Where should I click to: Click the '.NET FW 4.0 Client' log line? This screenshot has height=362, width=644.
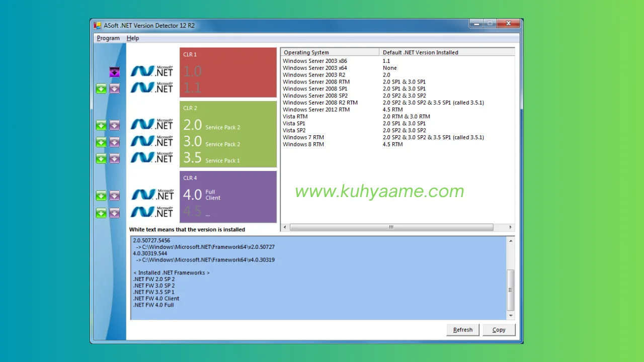point(156,299)
